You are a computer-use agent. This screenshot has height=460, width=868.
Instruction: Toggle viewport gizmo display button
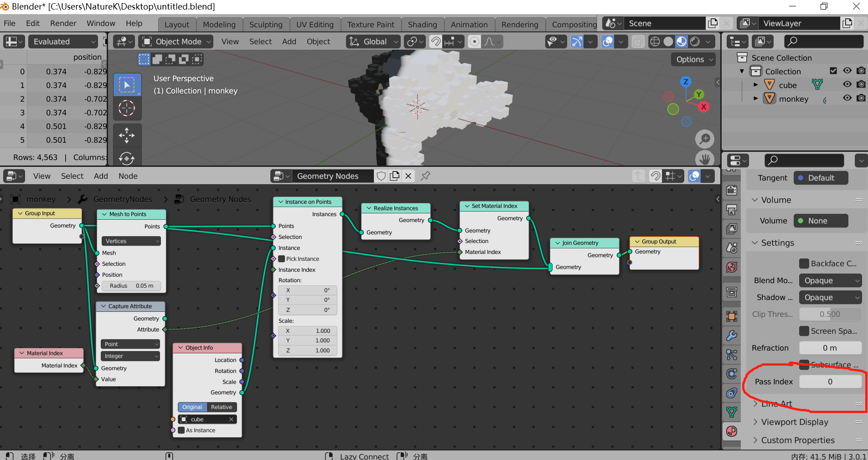coord(577,41)
